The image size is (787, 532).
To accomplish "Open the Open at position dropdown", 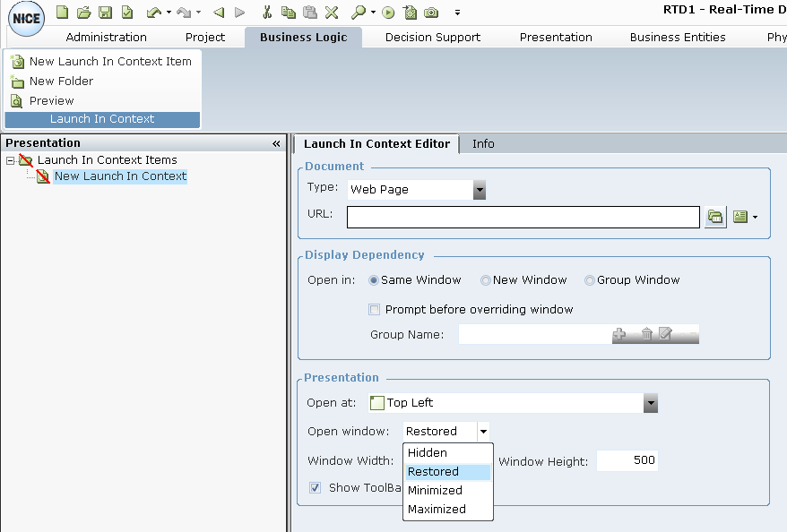I will 651,404.
